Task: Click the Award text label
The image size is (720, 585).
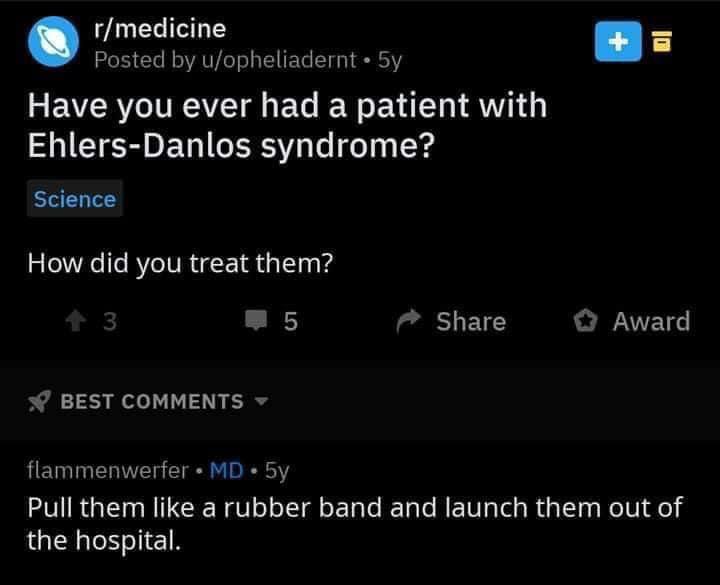Action: pos(652,321)
